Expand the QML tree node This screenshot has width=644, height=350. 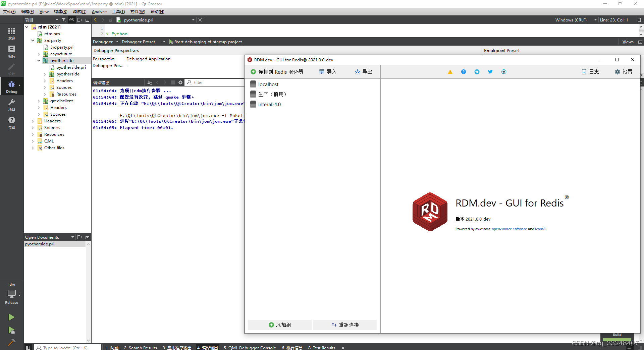click(33, 141)
